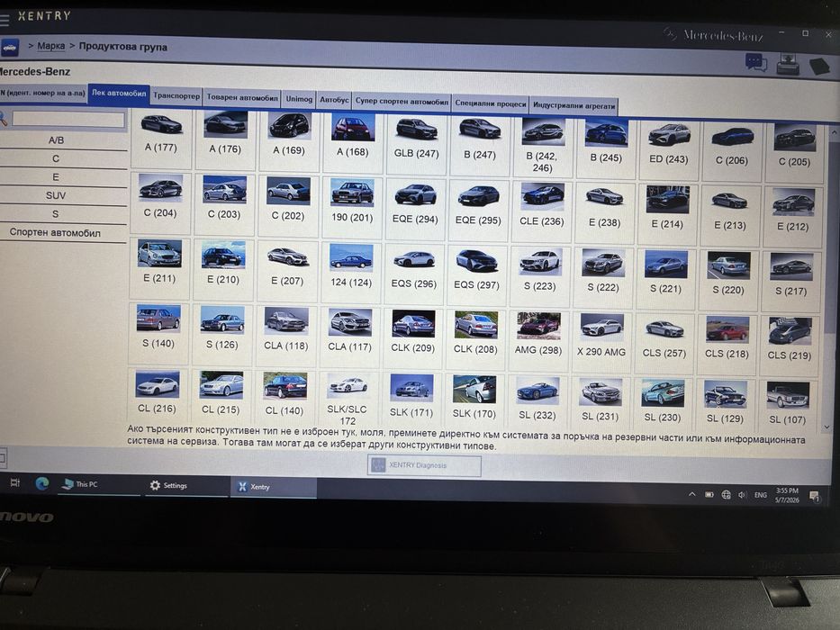Screen dimensions: 840x630
Task: Select model CLA (118)
Action: (286, 336)
